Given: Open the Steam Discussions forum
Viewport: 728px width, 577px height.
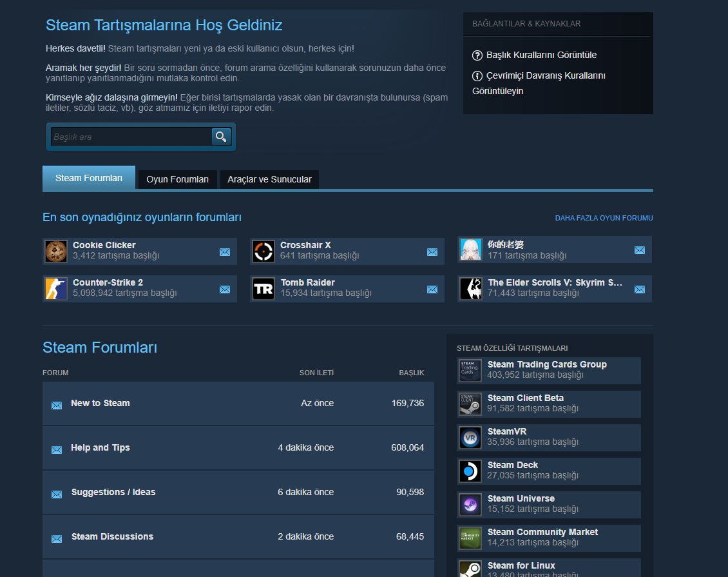Looking at the screenshot, I should [x=112, y=536].
